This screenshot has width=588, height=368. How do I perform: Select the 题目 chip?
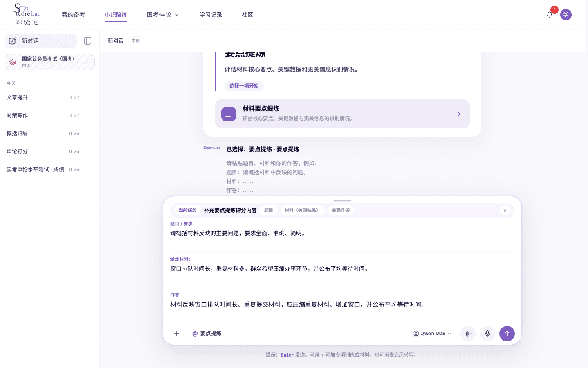pos(269,211)
